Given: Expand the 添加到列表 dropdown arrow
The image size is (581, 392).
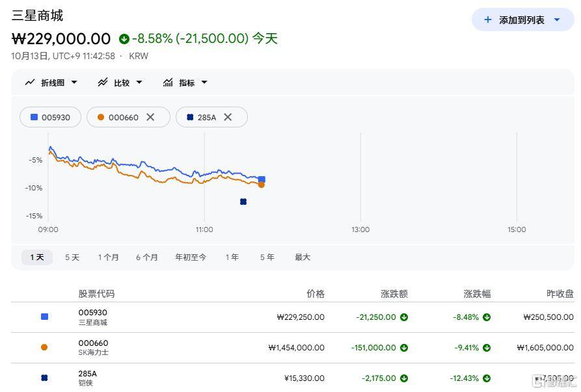Looking at the screenshot, I should click(557, 20).
